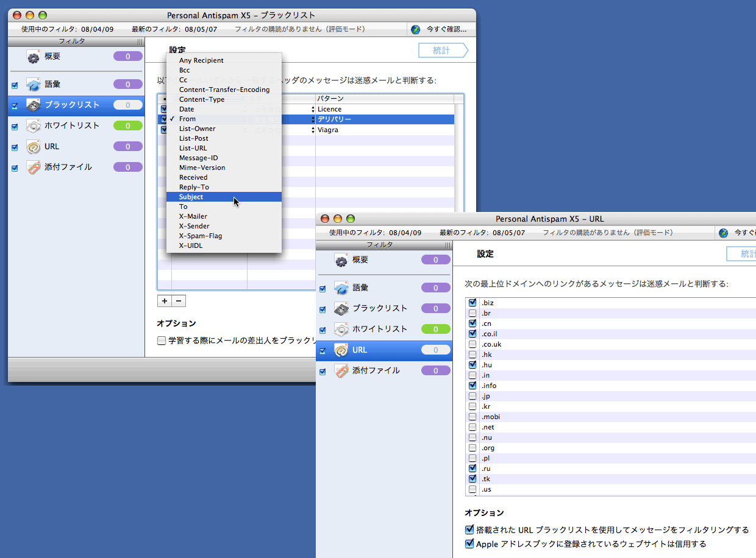The height and width of the screenshot is (558, 756).
Task: Select Message-ID in the header menu
Action: 224,158
